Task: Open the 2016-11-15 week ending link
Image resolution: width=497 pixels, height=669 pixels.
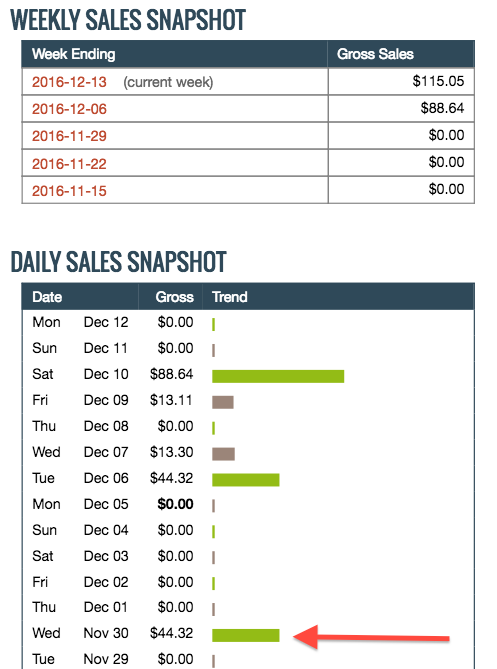Action: point(69,191)
